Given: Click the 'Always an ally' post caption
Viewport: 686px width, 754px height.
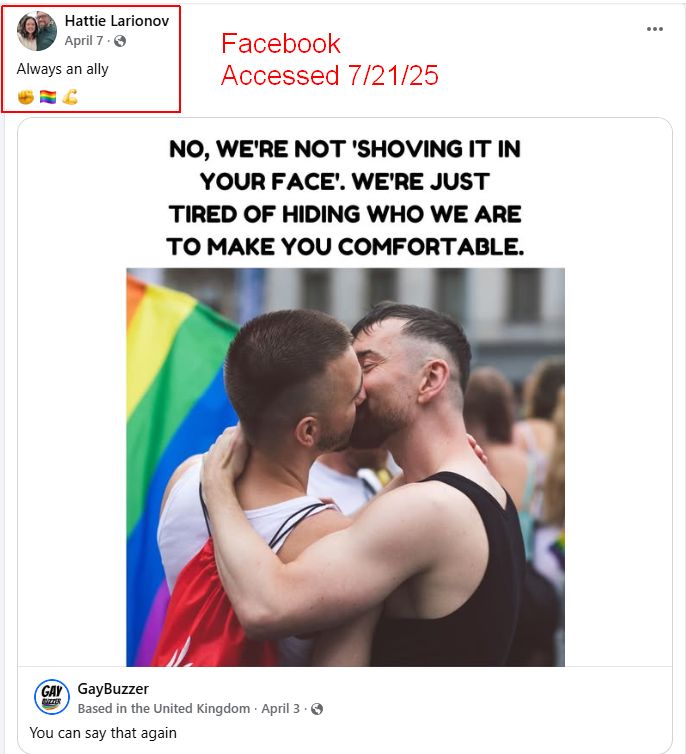Looking at the screenshot, I should 62,69.
